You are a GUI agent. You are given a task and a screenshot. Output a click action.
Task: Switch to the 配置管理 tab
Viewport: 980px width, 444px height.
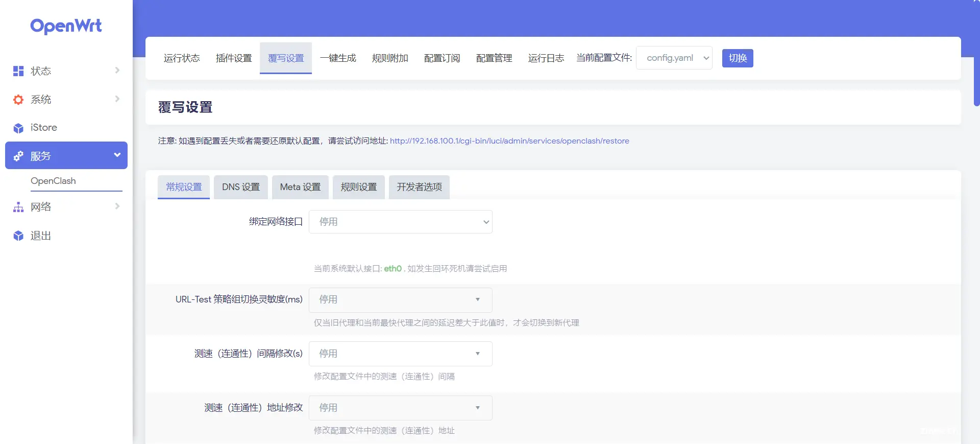(x=494, y=58)
